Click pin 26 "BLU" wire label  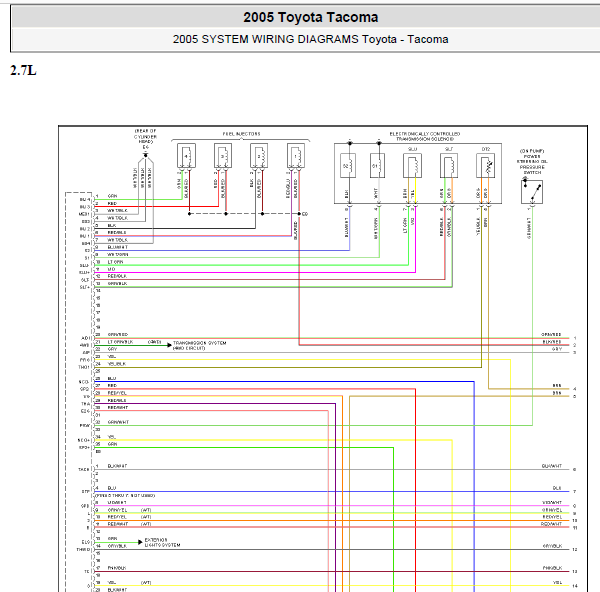(x=112, y=378)
